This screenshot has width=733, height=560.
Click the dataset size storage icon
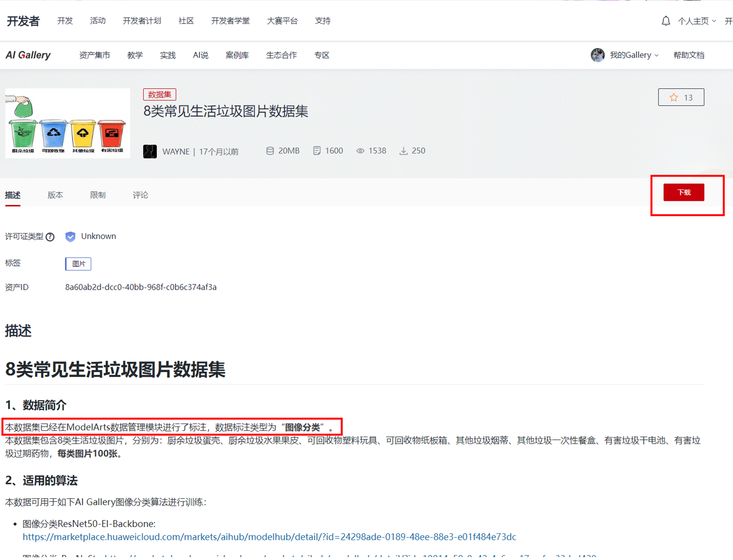(x=270, y=151)
